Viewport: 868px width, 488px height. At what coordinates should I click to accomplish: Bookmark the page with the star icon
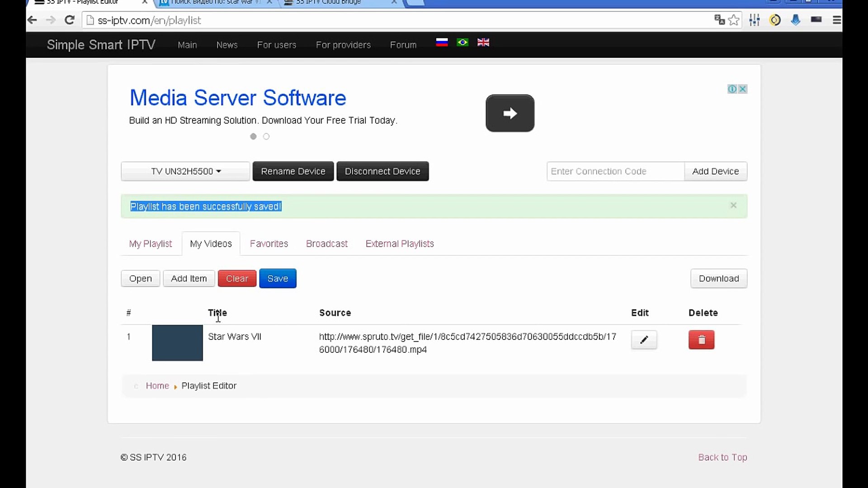point(734,20)
